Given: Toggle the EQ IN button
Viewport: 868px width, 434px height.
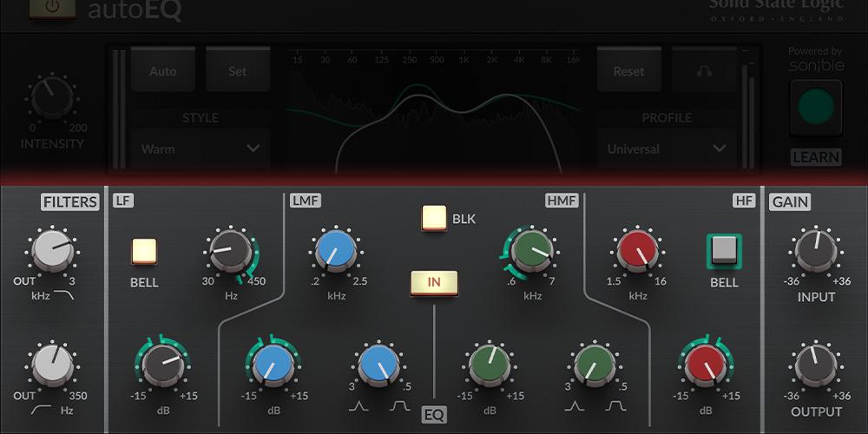Looking at the screenshot, I should pyautogui.click(x=434, y=283).
